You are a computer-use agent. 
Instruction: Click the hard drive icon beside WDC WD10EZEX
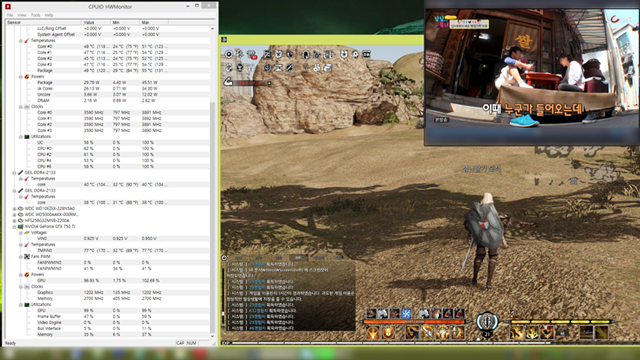click(20, 209)
